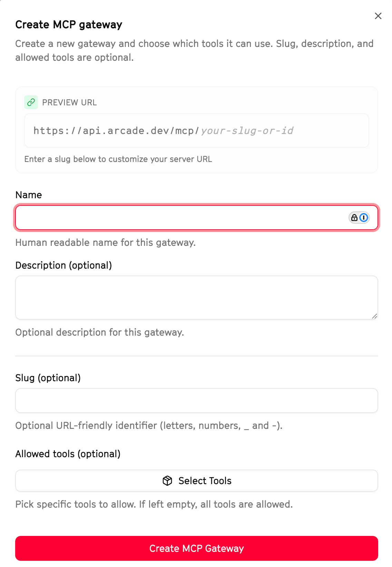Click the tools permission hint text below Select Tools
The image size is (392, 567).
point(153,504)
